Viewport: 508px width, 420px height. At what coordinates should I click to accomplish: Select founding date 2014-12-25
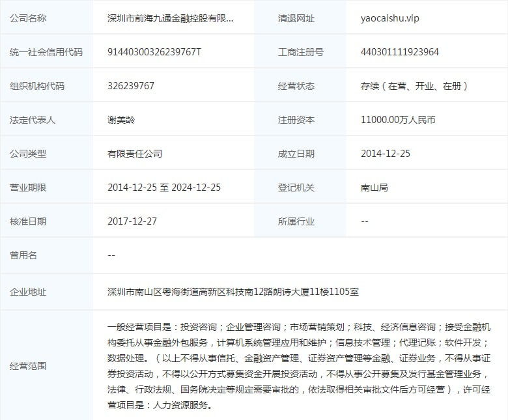386,154
